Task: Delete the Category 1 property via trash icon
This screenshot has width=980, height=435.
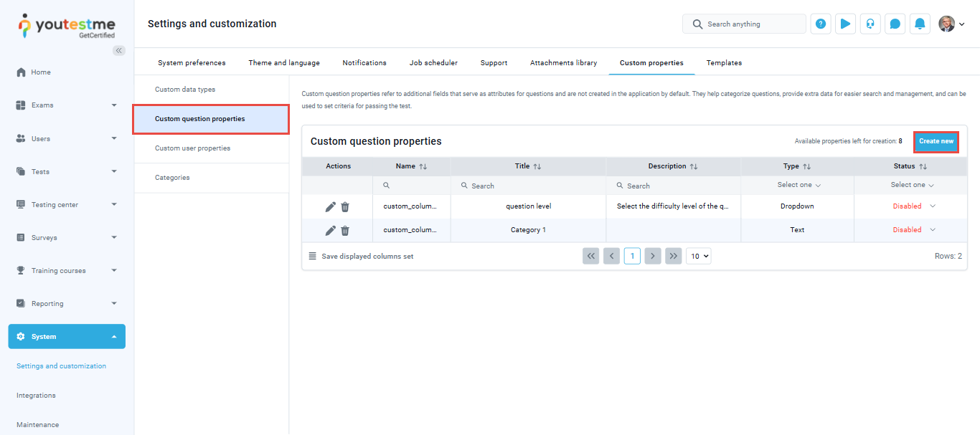Action: [345, 231]
